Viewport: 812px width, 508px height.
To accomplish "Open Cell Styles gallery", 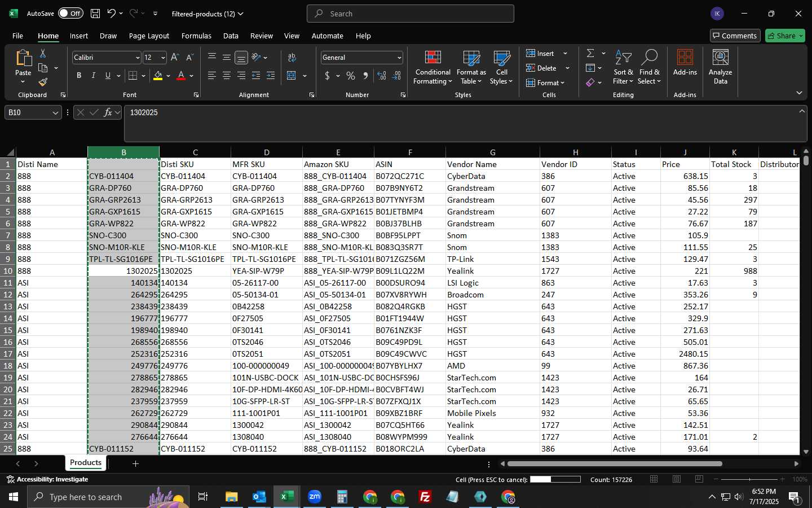I will 501,68.
